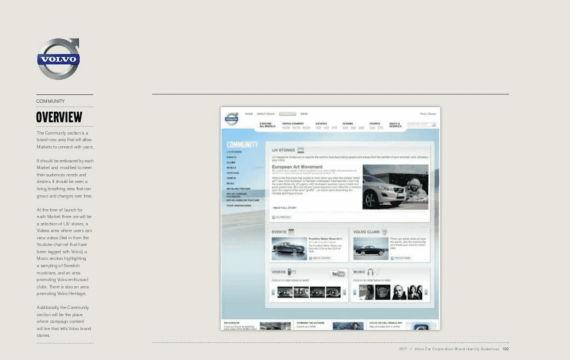Open the European Art Movement car photo
This screenshot has height=360, width=570.
point(395,187)
